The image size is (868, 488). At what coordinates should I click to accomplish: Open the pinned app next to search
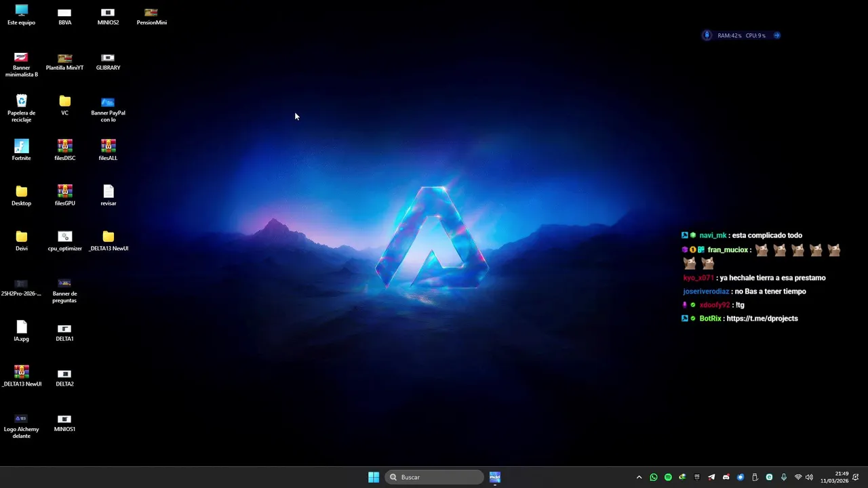495,477
